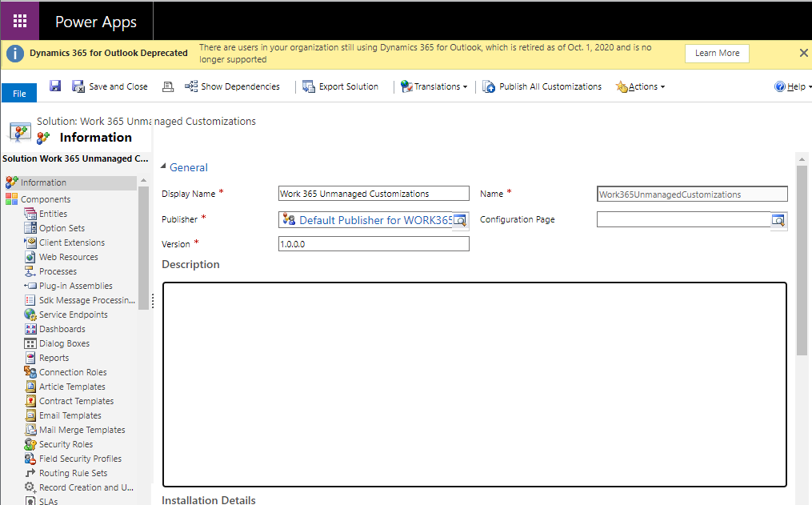The image size is (812, 505).
Task: Click the Email Templates icon
Action: pos(30,415)
